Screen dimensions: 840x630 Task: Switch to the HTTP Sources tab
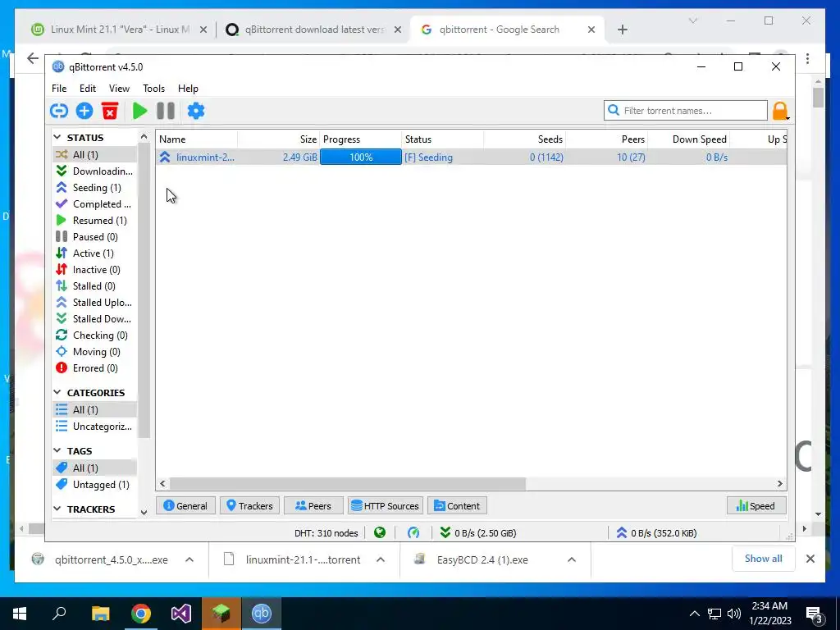click(x=386, y=505)
